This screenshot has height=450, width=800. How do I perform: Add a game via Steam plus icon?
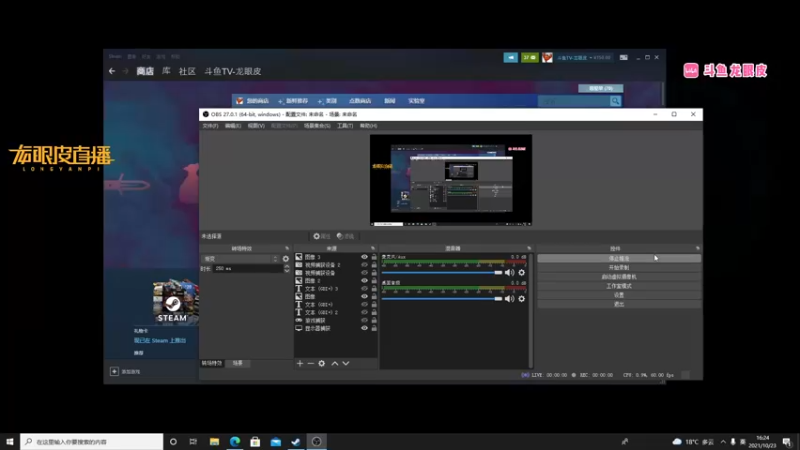[x=114, y=371]
